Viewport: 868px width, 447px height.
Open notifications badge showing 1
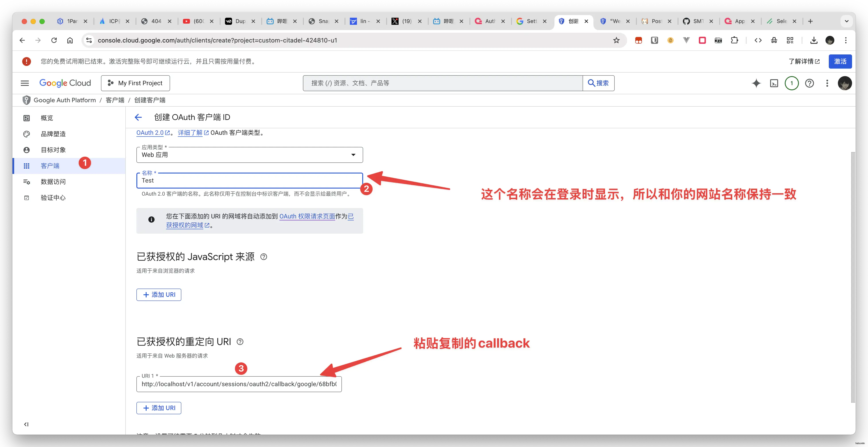(792, 83)
